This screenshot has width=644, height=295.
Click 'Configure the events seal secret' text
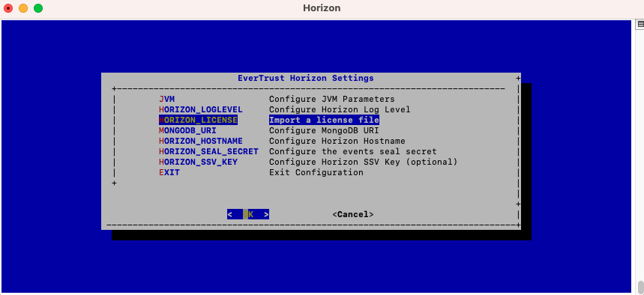coord(353,151)
